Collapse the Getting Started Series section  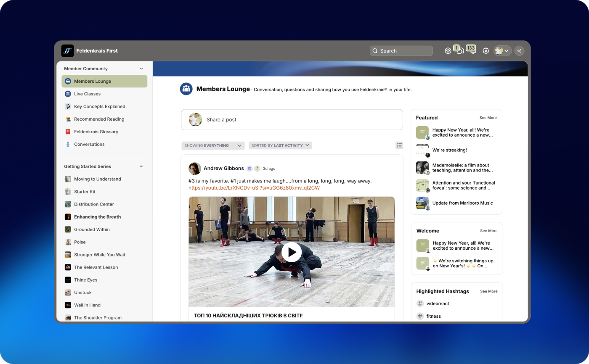[x=141, y=166]
